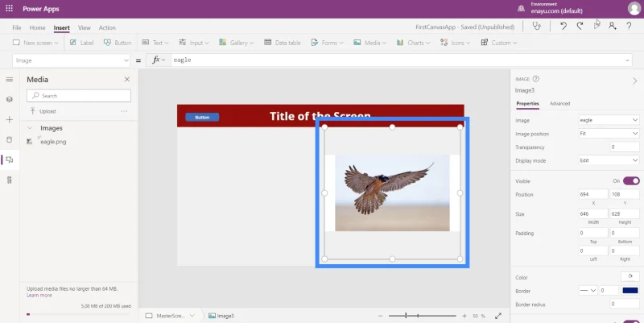Open the Learn more link
The height and width of the screenshot is (323, 644).
39,295
